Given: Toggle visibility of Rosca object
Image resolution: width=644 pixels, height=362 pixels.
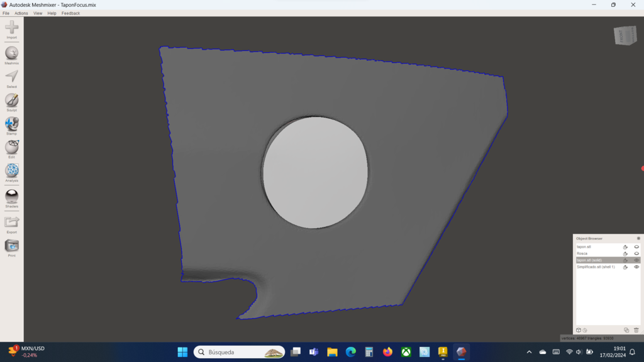Looking at the screenshot, I should [x=636, y=254].
